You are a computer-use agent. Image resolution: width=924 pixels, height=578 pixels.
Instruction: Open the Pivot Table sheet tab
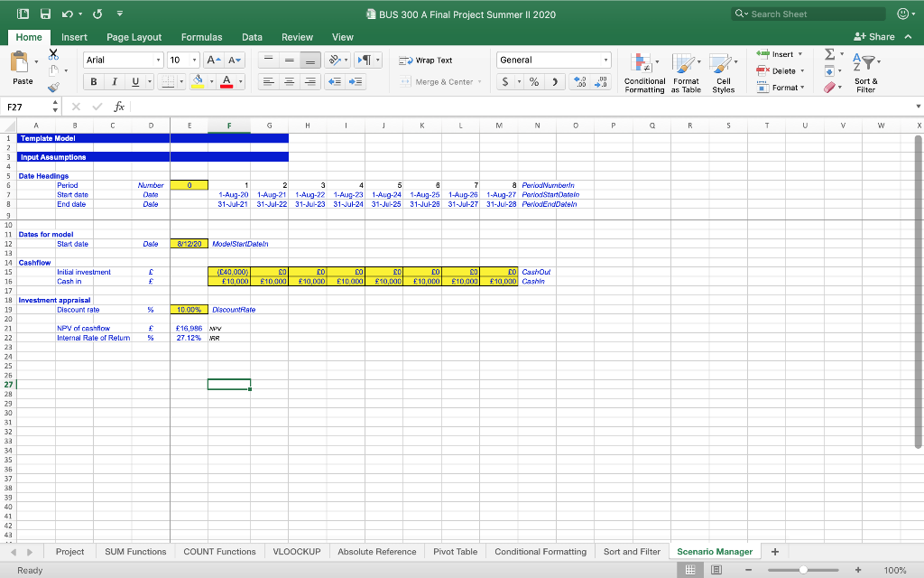456,551
